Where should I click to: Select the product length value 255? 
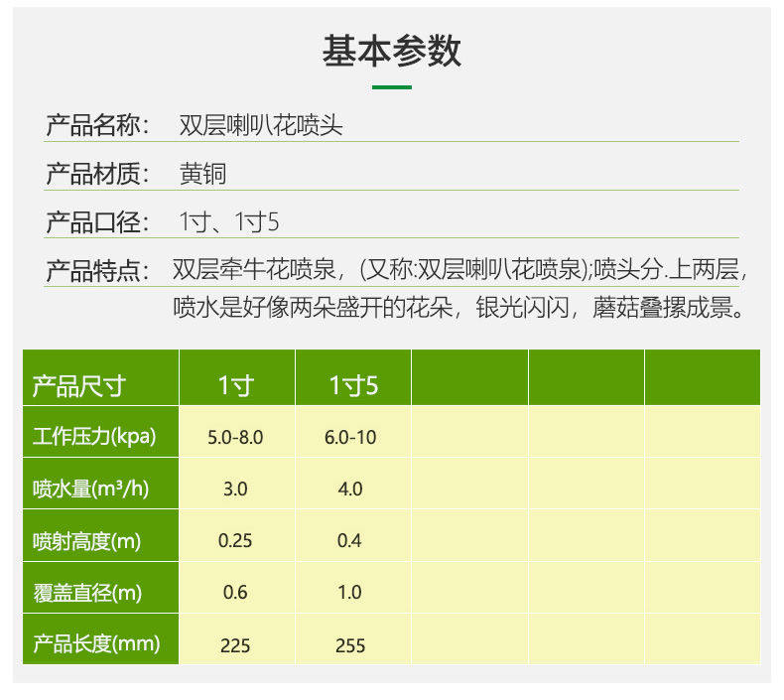tap(350, 646)
